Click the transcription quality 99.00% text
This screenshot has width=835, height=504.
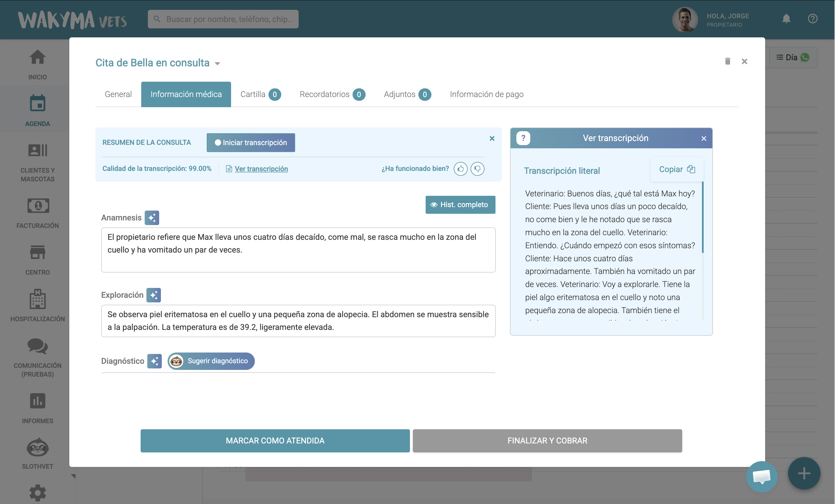157,169
